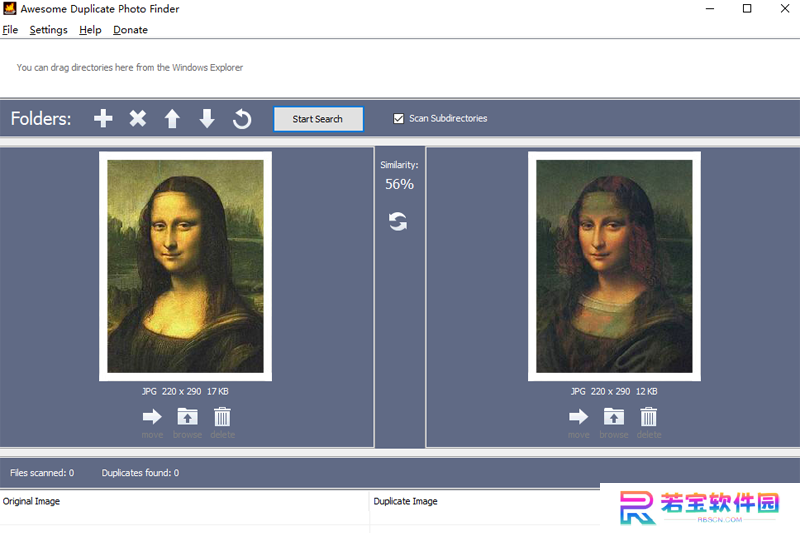This screenshot has height=533, width=800.
Task: Toggle the Scan Subdirectories checkbox
Action: [x=398, y=118]
